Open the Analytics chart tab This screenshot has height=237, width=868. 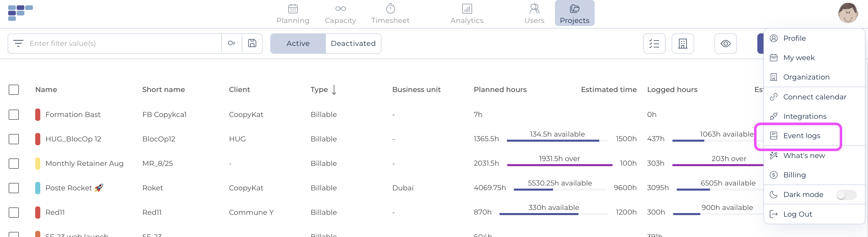(467, 14)
